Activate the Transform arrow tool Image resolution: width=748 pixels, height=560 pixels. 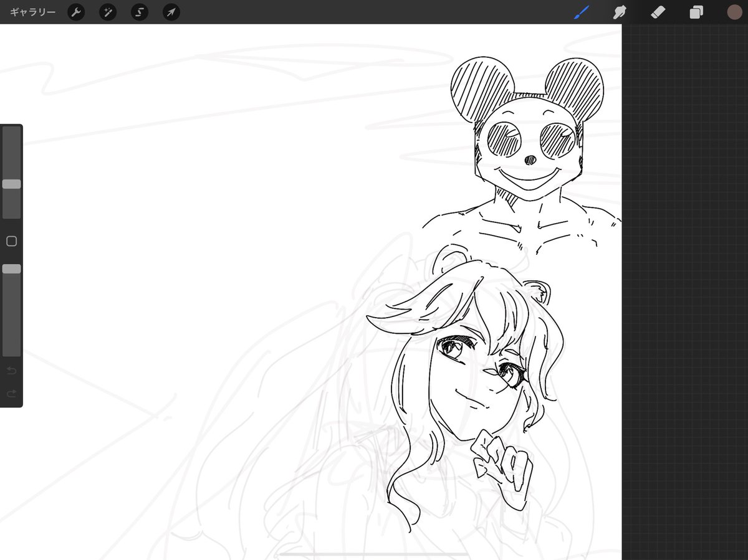171,12
